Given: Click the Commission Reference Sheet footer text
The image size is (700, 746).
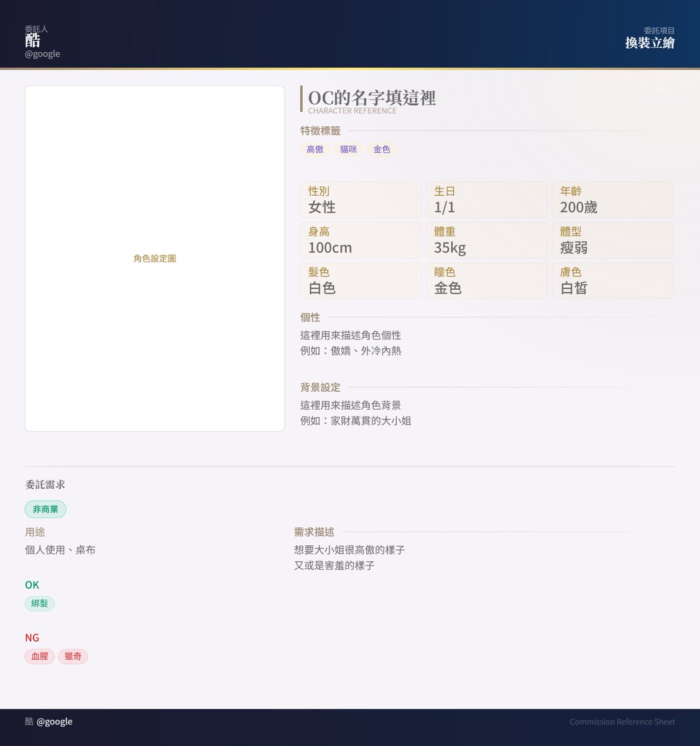Looking at the screenshot, I should pos(622,722).
